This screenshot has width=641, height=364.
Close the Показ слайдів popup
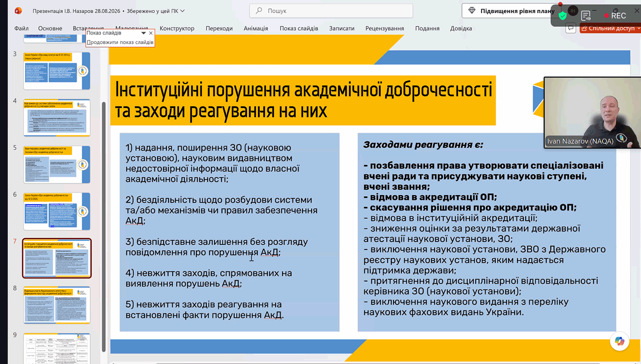tap(151, 33)
